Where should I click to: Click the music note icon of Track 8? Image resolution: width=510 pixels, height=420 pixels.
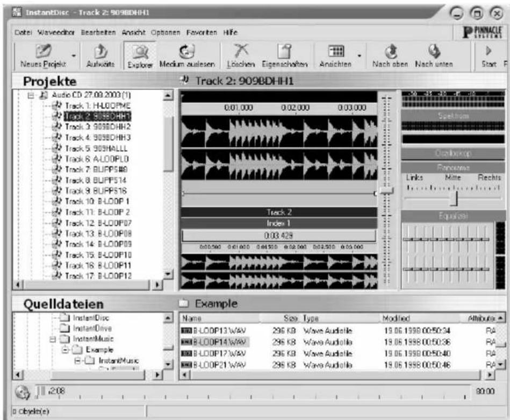57,180
